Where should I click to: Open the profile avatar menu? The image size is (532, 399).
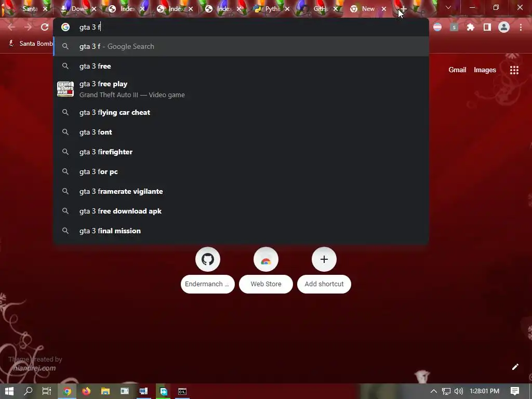pyautogui.click(x=504, y=27)
